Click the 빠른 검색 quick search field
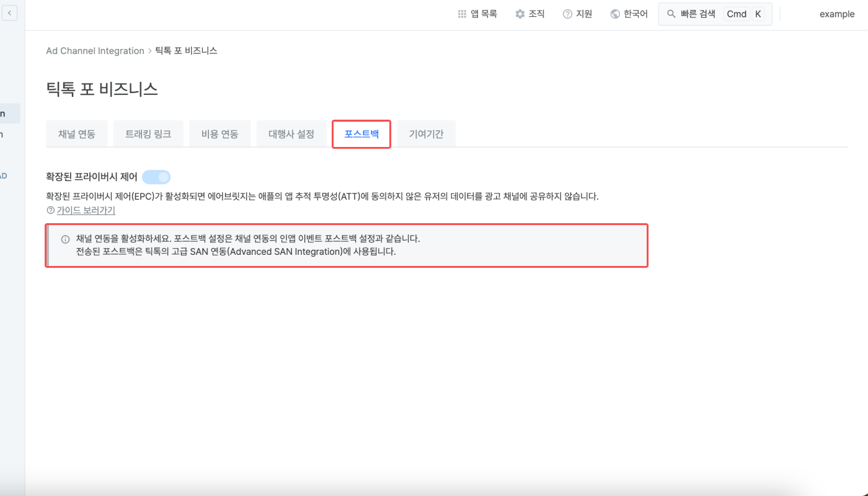Viewport: 868px width, 496px height. (x=715, y=14)
